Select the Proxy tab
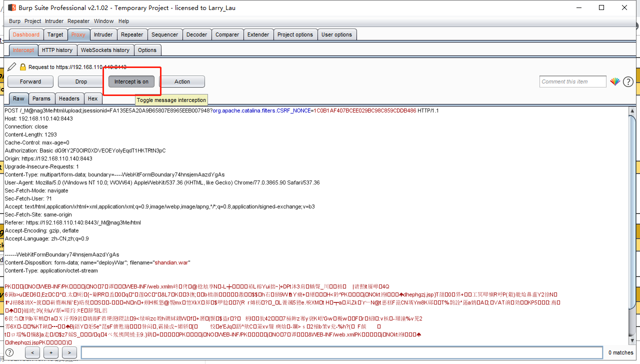The image size is (640, 364). click(x=78, y=34)
